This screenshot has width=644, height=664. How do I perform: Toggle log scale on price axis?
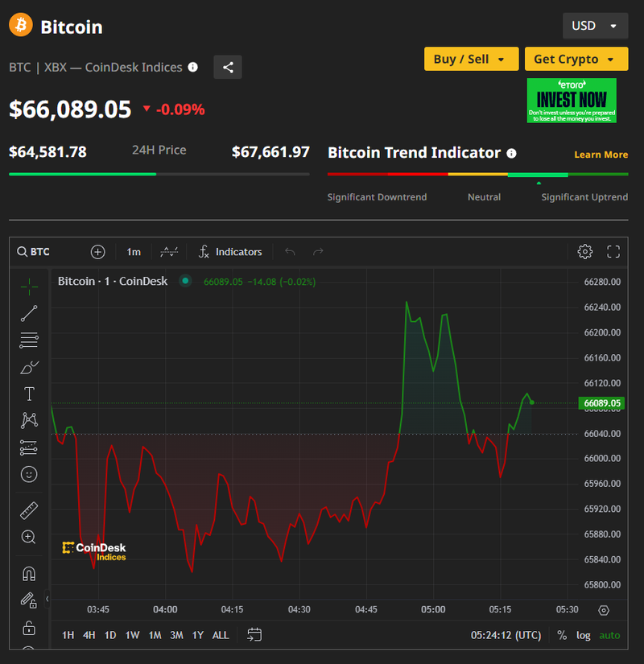pyautogui.click(x=584, y=635)
